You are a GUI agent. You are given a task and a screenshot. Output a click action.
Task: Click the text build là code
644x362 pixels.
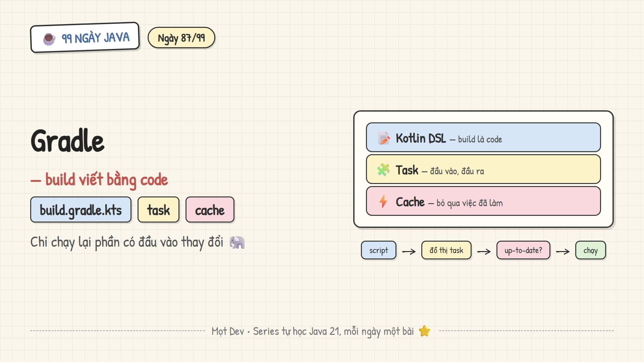tap(480, 139)
